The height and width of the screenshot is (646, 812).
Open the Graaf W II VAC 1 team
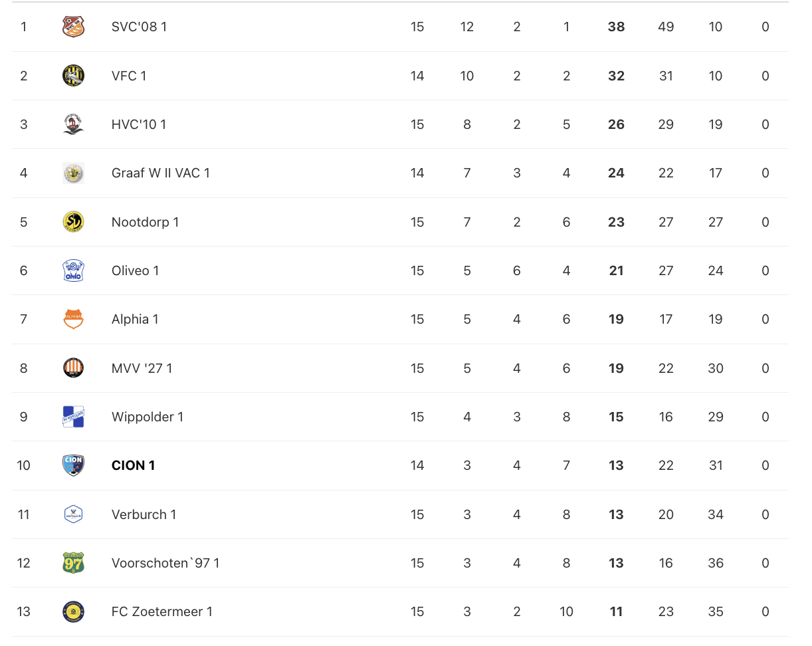point(160,173)
